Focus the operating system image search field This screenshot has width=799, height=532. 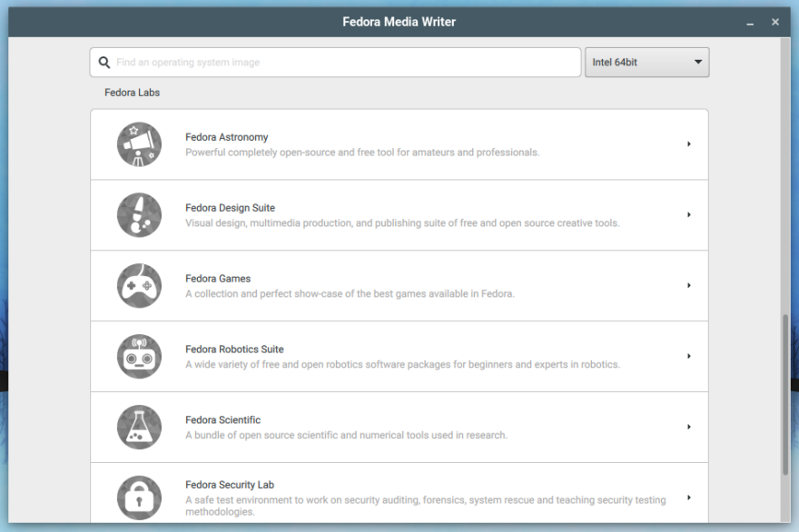[x=335, y=62]
